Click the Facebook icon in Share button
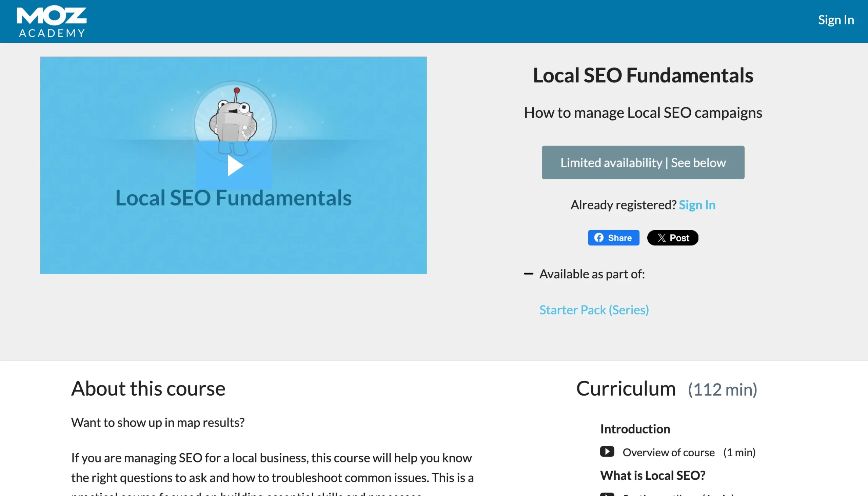The width and height of the screenshot is (868, 496). pos(598,238)
